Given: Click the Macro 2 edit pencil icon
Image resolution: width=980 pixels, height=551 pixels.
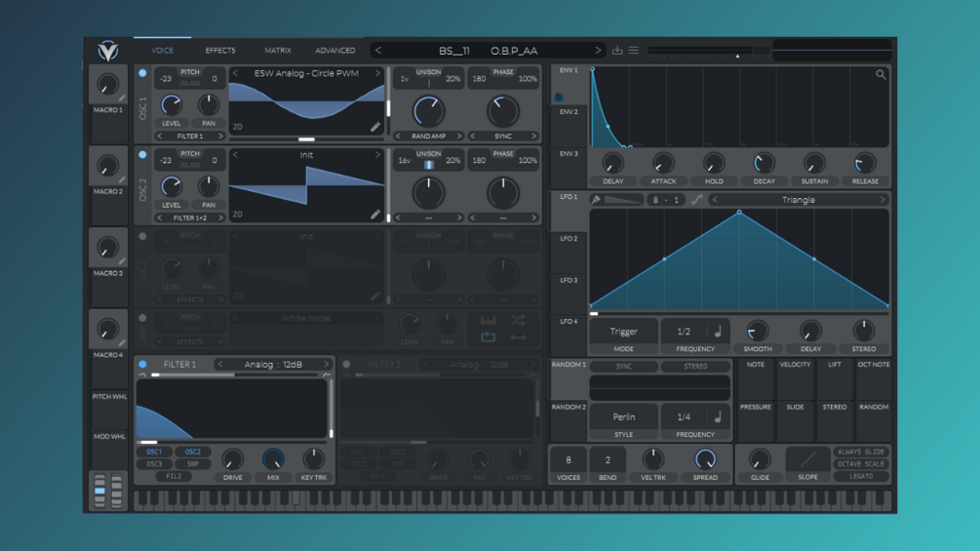Looking at the screenshot, I should pyautogui.click(x=122, y=179).
